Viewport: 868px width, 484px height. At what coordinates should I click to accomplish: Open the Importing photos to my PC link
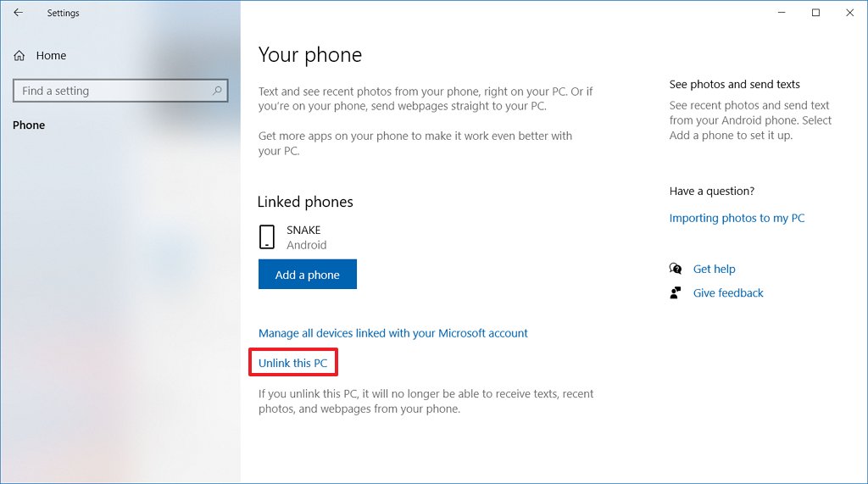[x=737, y=218]
